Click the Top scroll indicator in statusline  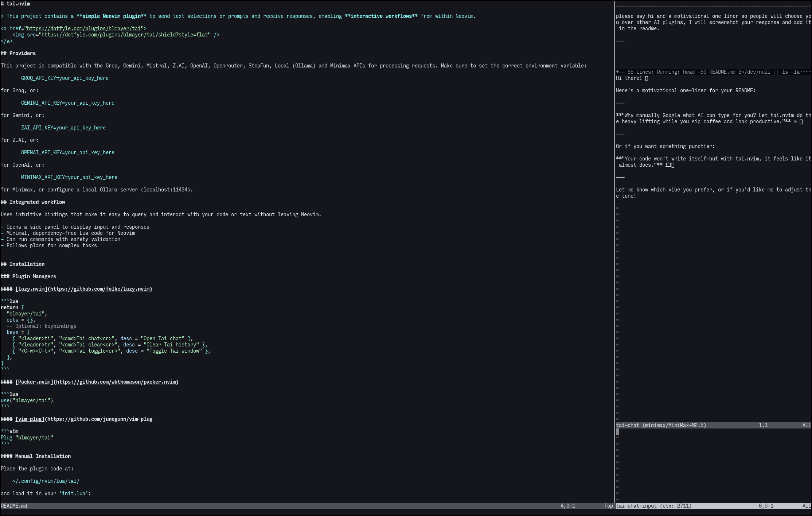pyautogui.click(x=608, y=506)
